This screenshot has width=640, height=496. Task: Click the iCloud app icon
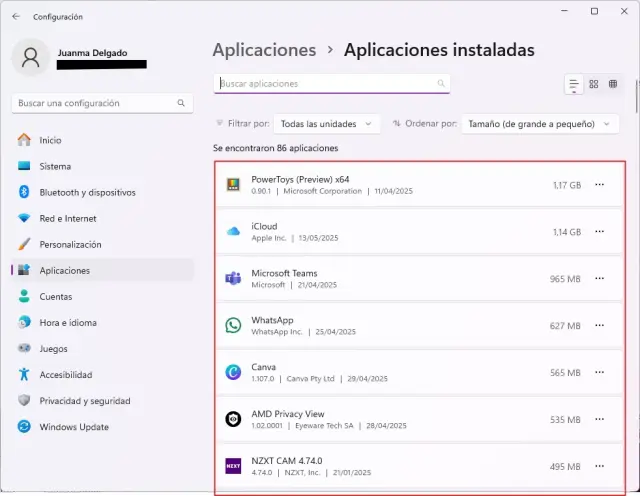pyautogui.click(x=233, y=231)
